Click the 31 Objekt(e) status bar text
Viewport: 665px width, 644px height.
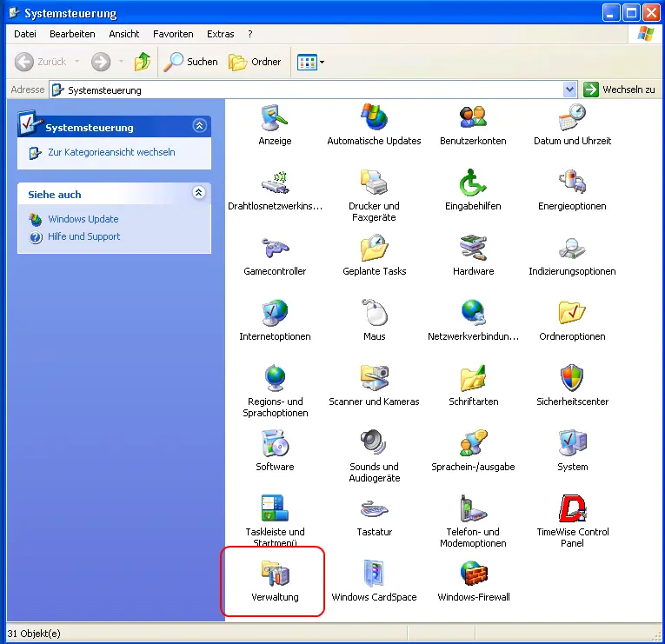pyautogui.click(x=34, y=634)
